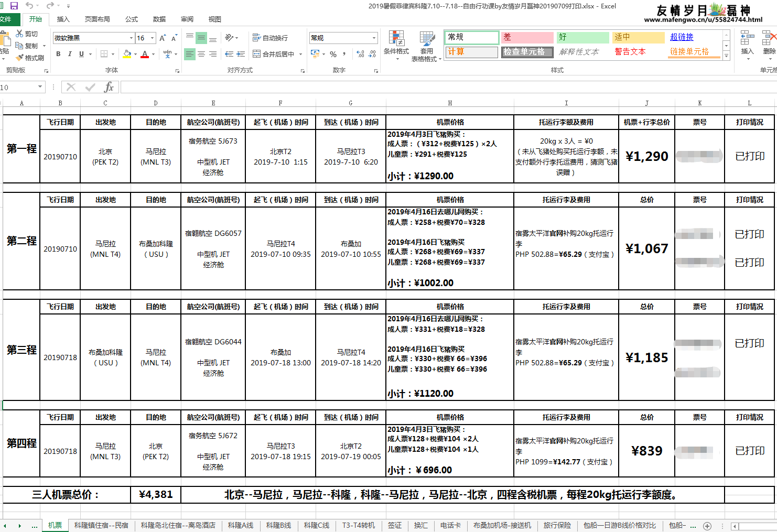Click the comma style icon
Screen dimensions: 777x532
(344, 54)
